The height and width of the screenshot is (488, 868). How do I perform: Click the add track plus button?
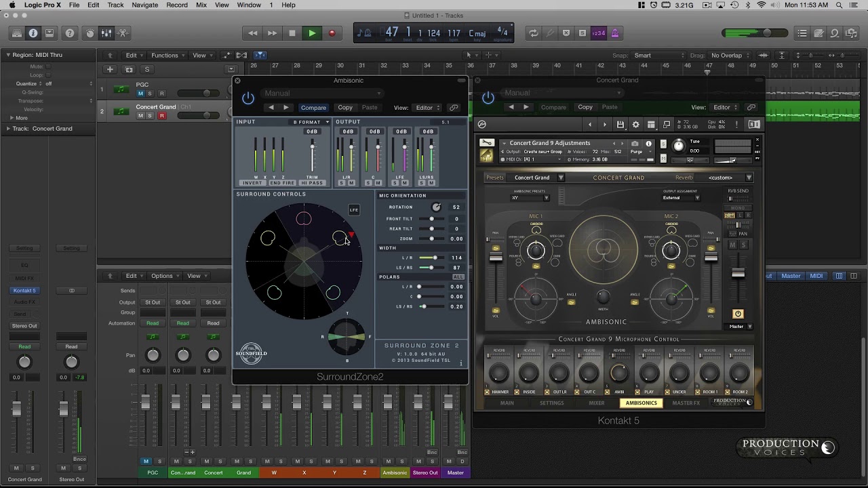click(110, 69)
